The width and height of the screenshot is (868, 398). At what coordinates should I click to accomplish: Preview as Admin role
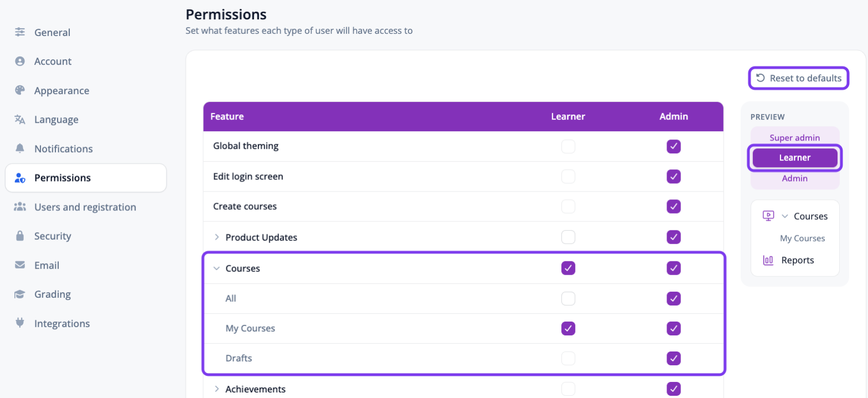click(794, 178)
